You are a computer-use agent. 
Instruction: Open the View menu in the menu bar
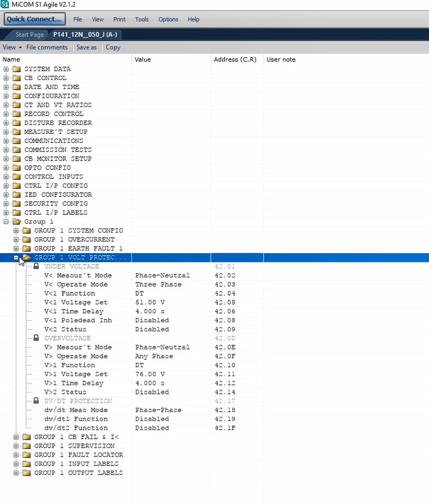[98, 19]
